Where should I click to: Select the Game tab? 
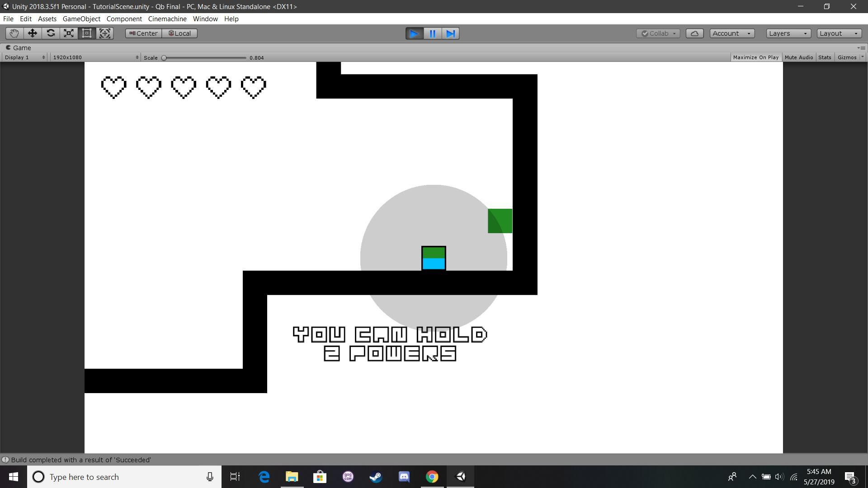click(x=18, y=48)
